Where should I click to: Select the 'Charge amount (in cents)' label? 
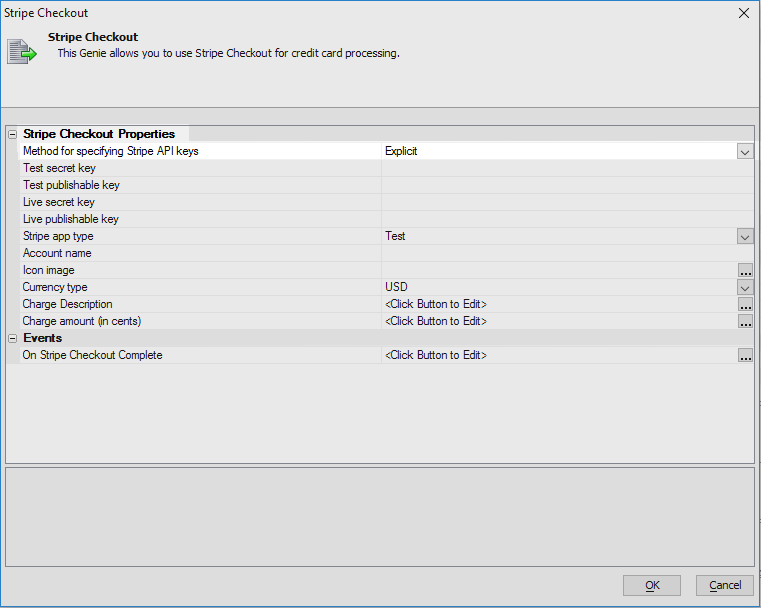(82, 321)
